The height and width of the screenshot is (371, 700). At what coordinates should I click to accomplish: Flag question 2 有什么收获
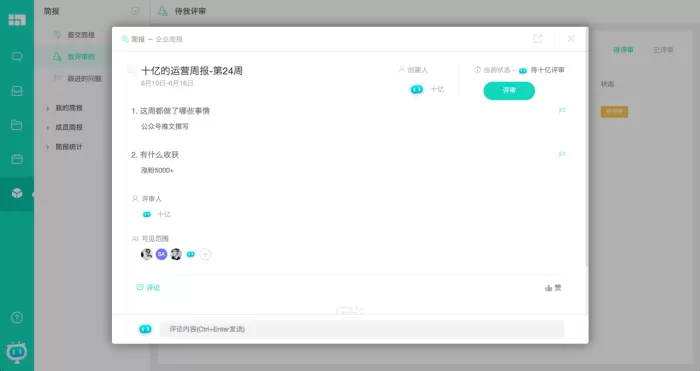pyautogui.click(x=562, y=154)
